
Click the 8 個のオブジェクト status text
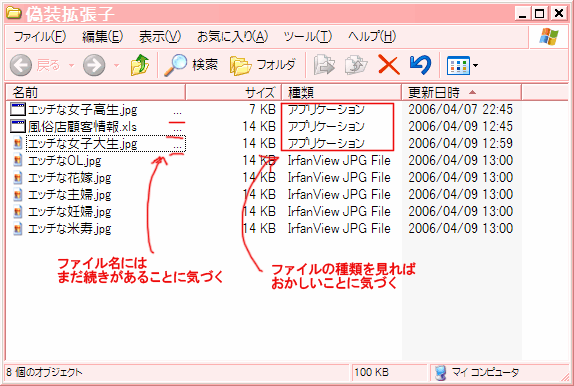point(44,372)
